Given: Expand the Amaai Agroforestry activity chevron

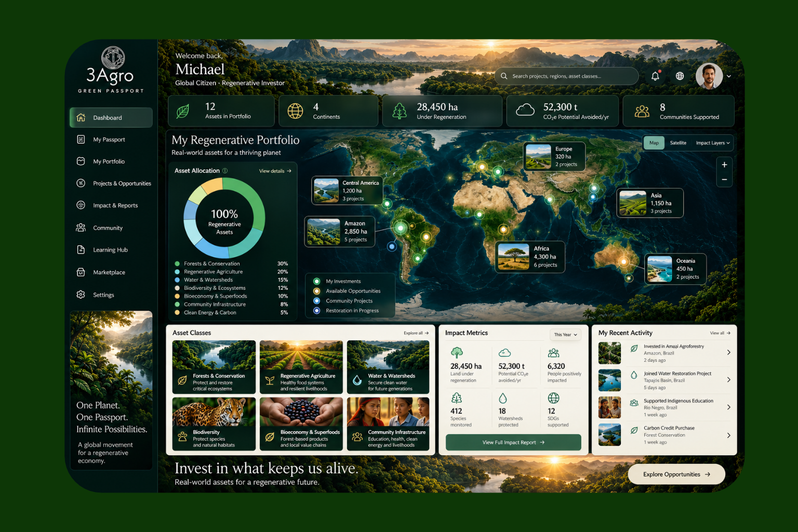Looking at the screenshot, I should click(729, 352).
